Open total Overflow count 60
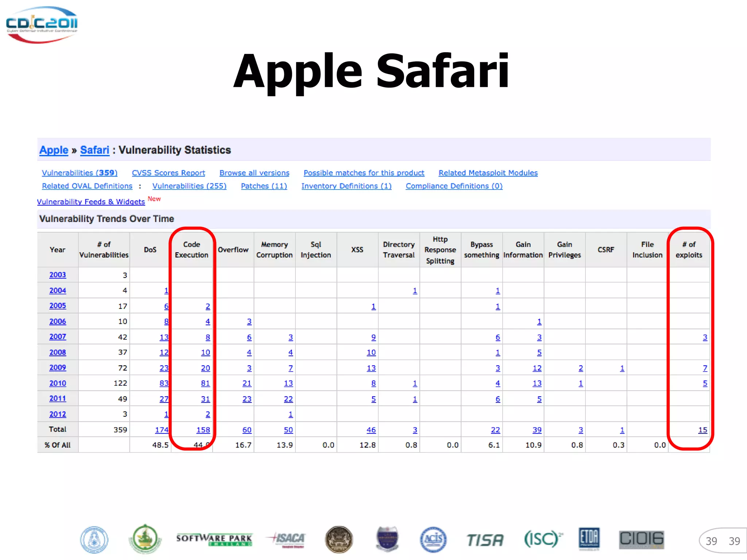The width and height of the screenshot is (747, 560). (x=247, y=430)
